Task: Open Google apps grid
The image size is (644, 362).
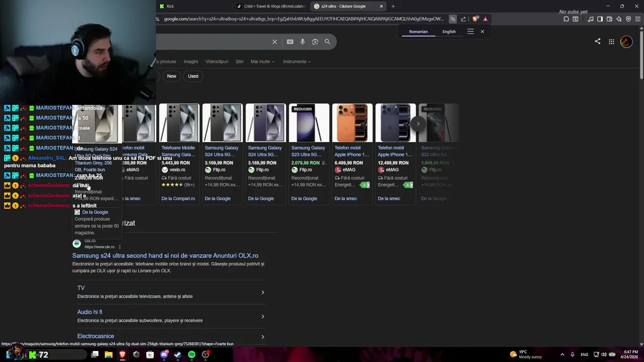Action: tap(611, 42)
